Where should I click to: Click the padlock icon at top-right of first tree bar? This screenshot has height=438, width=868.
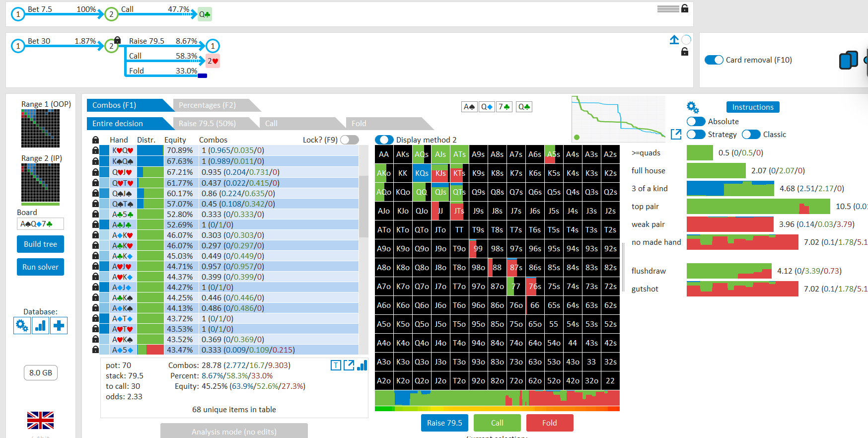(x=685, y=8)
